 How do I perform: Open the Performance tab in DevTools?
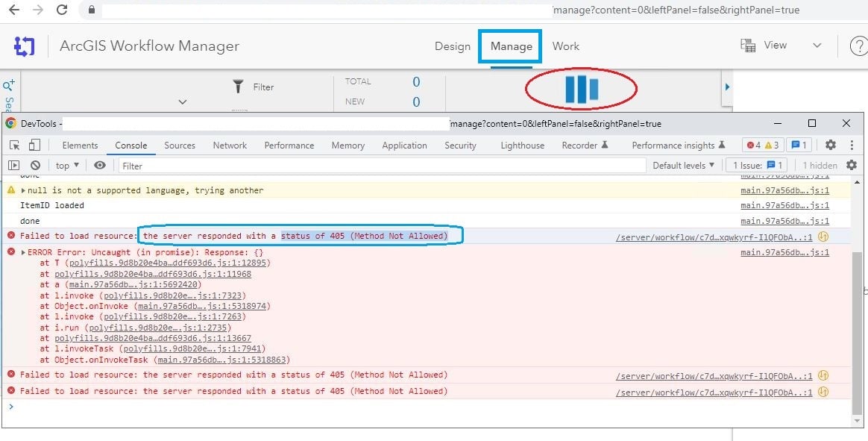click(289, 146)
